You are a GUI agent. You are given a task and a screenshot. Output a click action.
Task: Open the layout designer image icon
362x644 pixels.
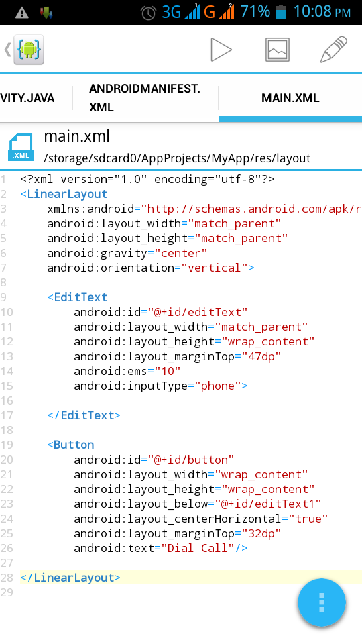tap(278, 50)
